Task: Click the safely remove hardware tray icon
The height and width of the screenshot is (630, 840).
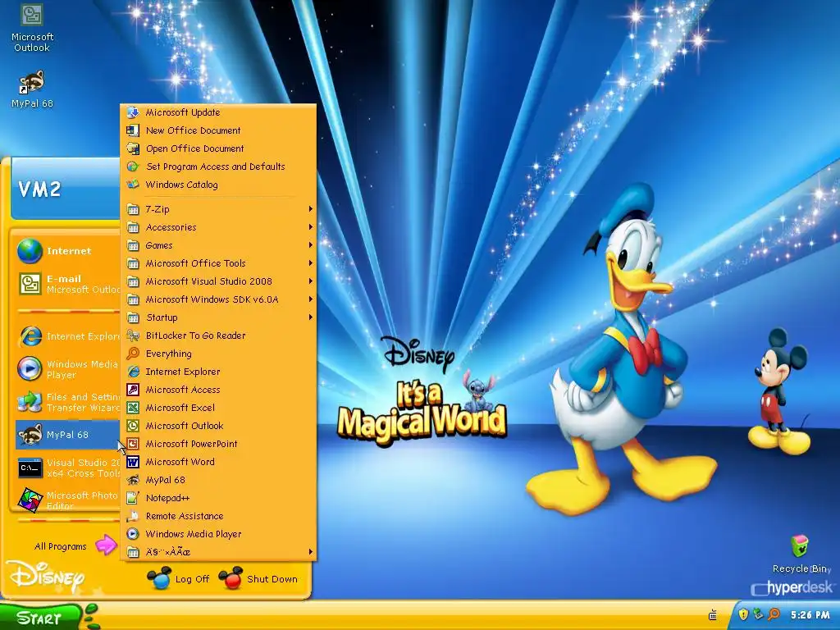Action: pos(758,614)
